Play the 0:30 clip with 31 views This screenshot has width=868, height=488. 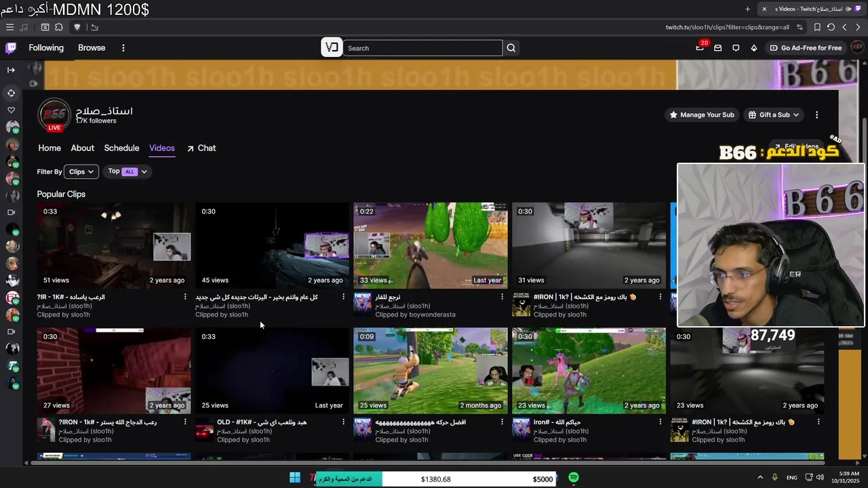click(x=589, y=245)
